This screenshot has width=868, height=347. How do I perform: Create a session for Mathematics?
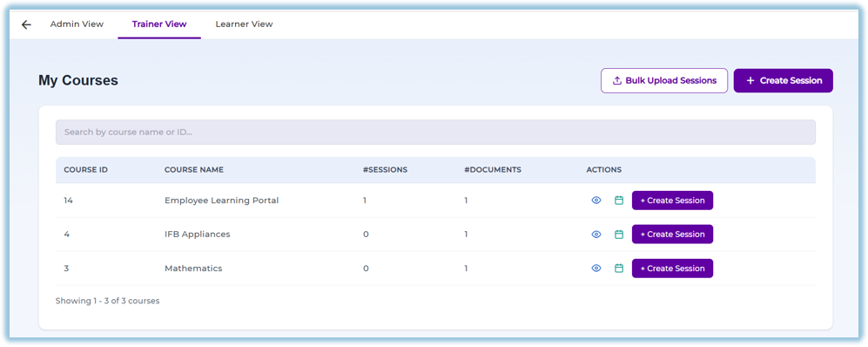click(x=673, y=269)
